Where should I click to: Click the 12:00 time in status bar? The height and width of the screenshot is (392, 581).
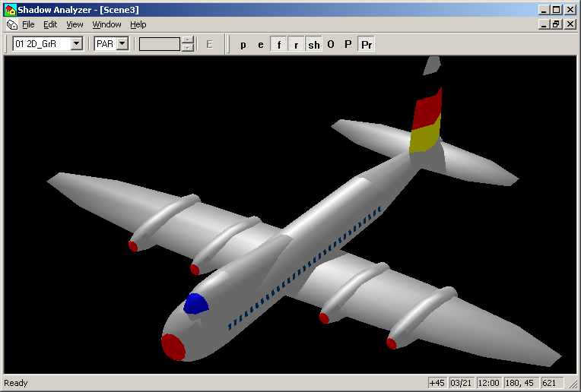point(488,383)
